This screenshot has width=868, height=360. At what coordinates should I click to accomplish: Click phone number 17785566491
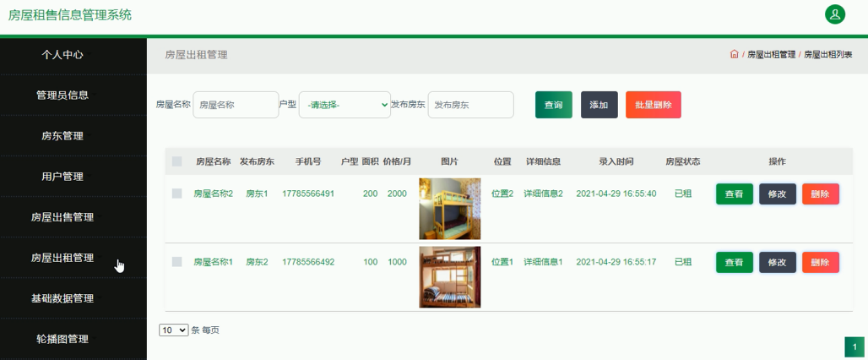[x=308, y=194]
